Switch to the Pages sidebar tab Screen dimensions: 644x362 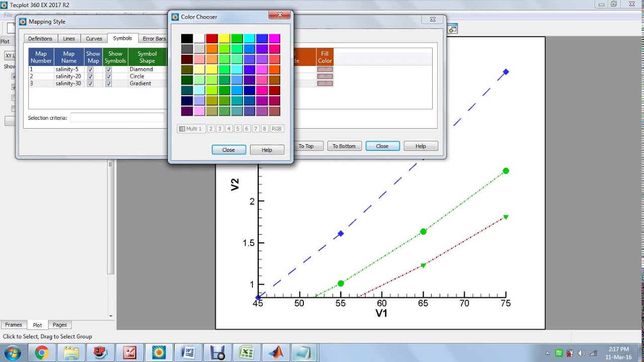tap(60, 325)
